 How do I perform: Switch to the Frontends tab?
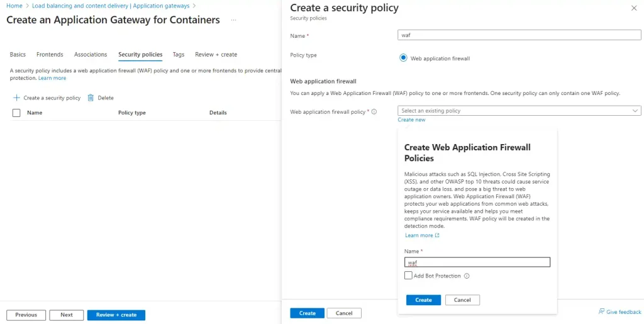[x=50, y=55]
